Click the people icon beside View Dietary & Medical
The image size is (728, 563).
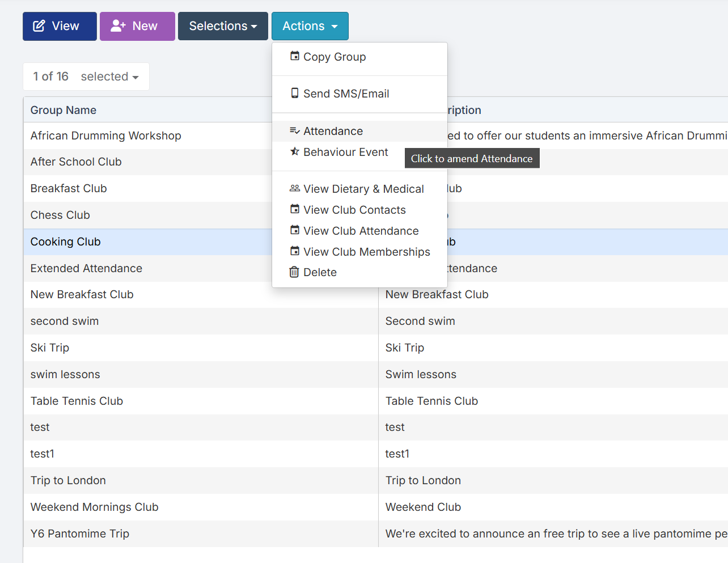click(295, 188)
